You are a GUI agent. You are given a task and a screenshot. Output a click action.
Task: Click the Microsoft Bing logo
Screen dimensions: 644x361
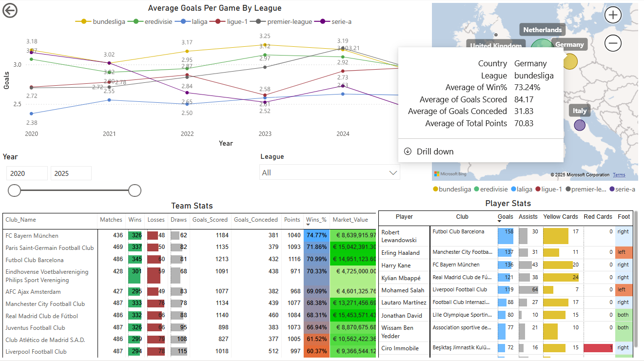[450, 174]
